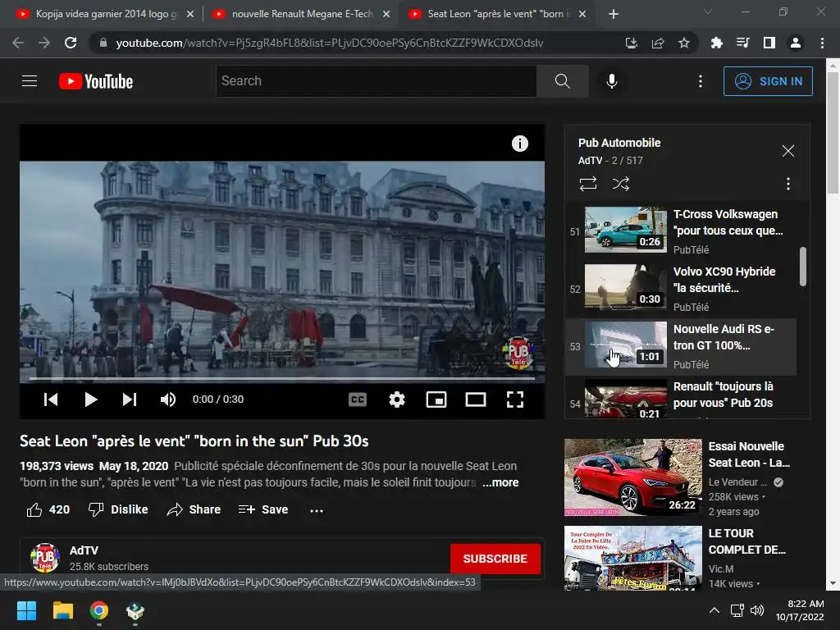
Task: Play the Seat Leon video
Action: click(x=90, y=399)
